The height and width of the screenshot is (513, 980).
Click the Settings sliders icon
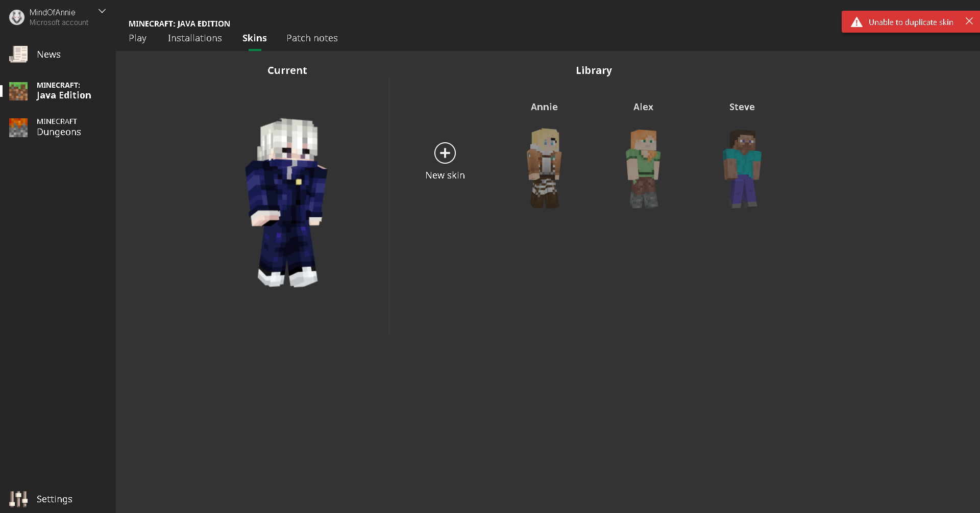tap(18, 499)
